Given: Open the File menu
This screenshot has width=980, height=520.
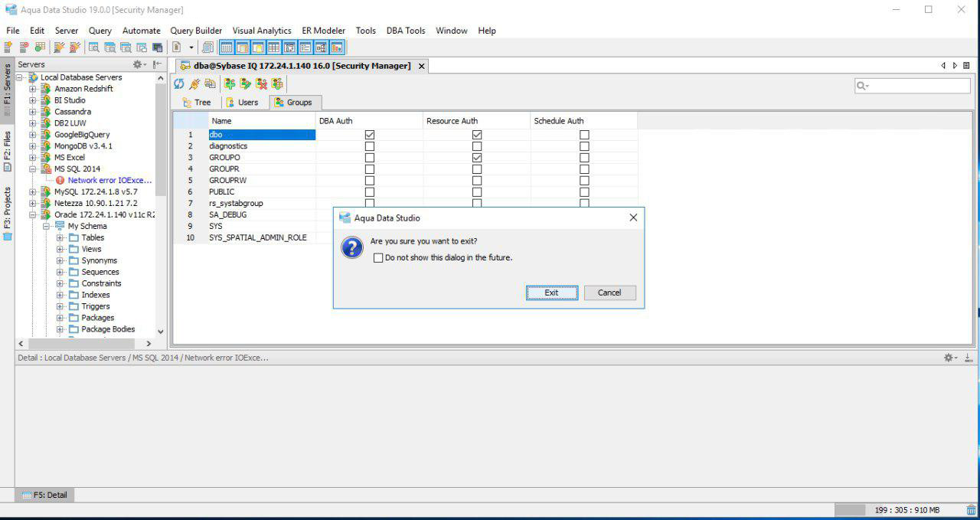Looking at the screenshot, I should 13,31.
